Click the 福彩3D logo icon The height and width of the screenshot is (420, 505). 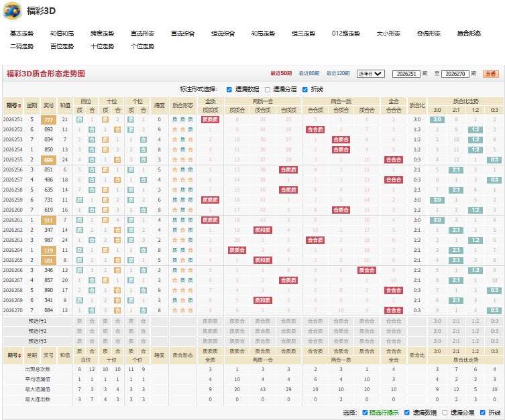tap(12, 11)
